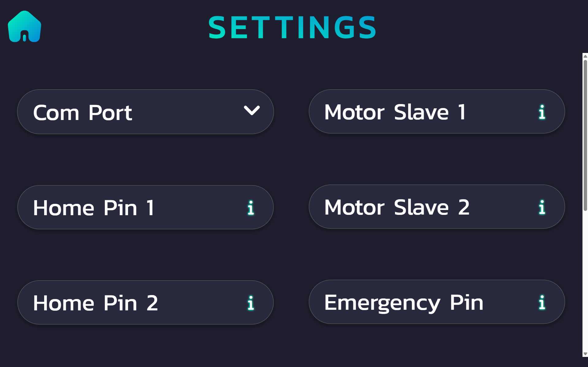Click the SETTINGS page heading
588x367 pixels.
coord(293,28)
